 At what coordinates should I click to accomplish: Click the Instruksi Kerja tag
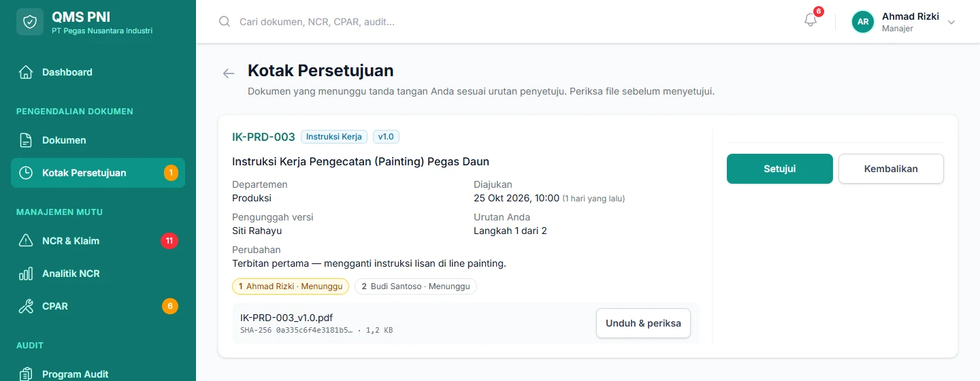pos(334,137)
